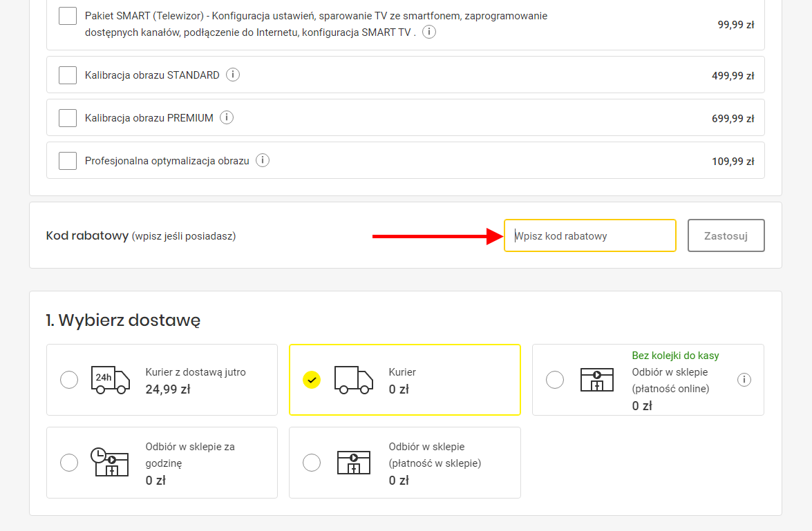Select Profesjonalna optymalizacja obrazu checkbox

click(x=68, y=161)
